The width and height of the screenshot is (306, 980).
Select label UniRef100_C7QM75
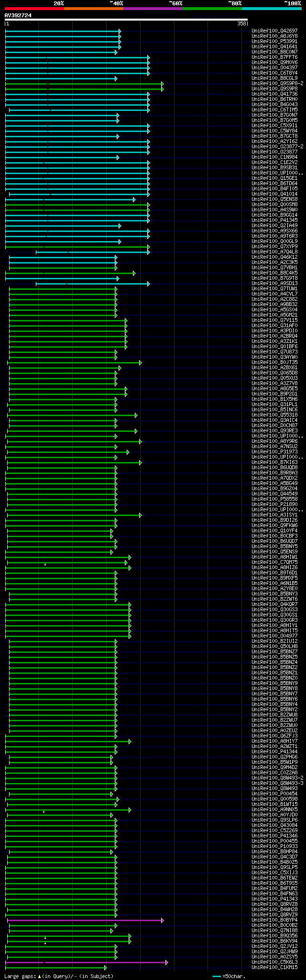click(x=274, y=562)
